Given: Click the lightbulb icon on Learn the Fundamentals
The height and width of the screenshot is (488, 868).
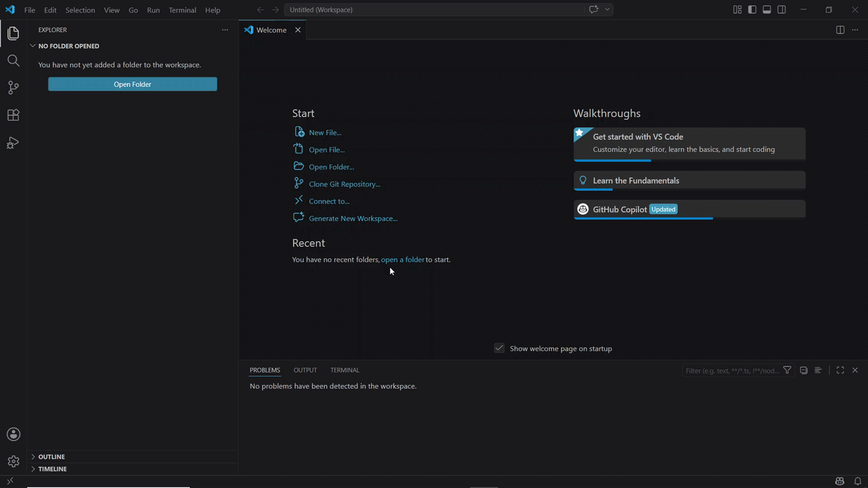Looking at the screenshot, I should pyautogui.click(x=583, y=180).
